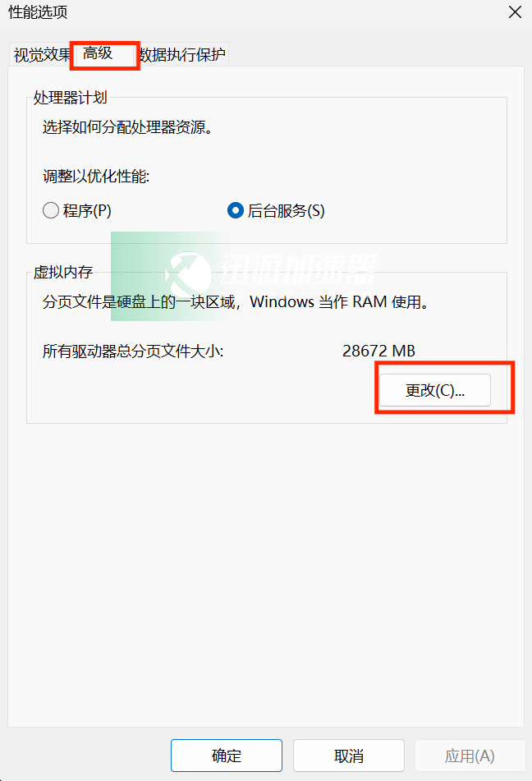Click the watermark logo icon
Viewport: 532px width, 781px height.
tap(188, 274)
